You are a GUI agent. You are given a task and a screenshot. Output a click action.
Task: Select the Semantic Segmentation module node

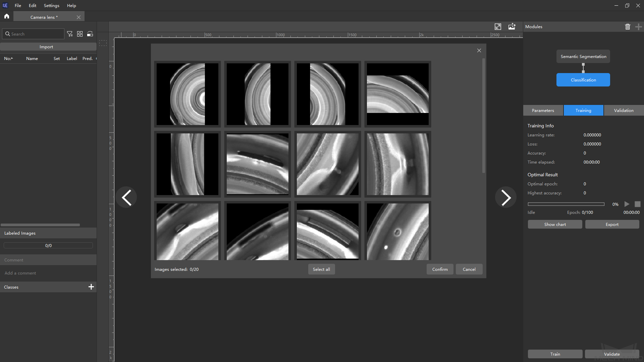583,56
